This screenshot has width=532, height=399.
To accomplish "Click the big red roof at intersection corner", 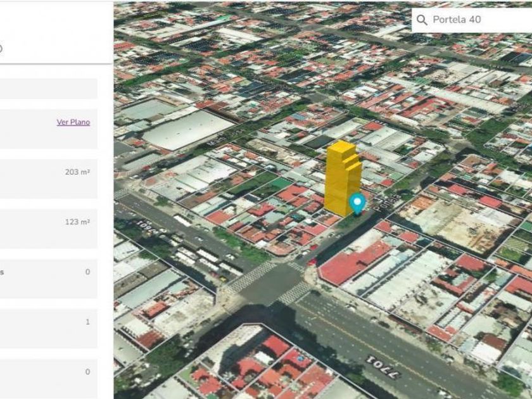I will [x=352, y=261].
